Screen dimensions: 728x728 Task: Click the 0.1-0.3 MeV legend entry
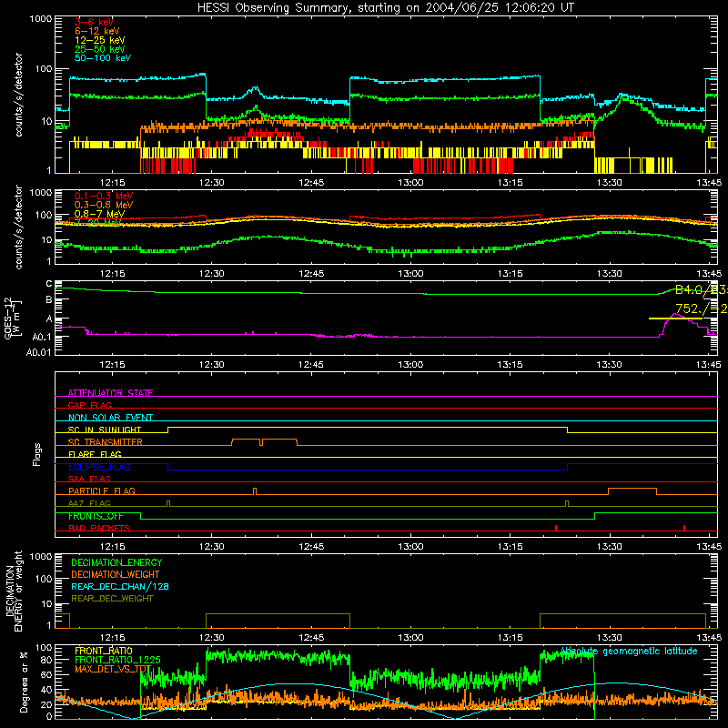[104, 196]
